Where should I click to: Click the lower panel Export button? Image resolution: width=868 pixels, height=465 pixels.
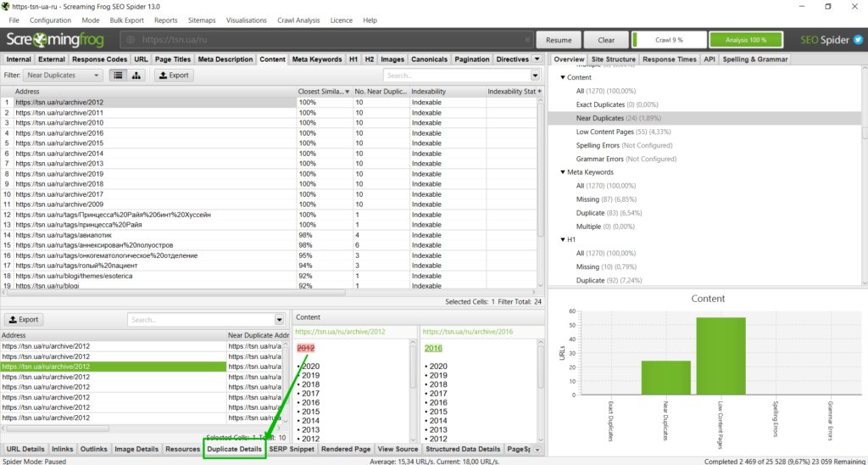[x=24, y=320]
